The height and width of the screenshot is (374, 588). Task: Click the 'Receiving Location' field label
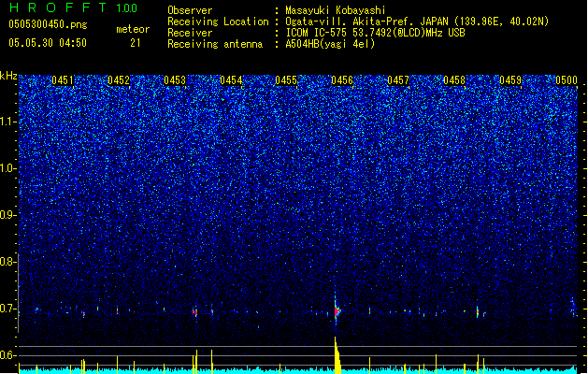[x=218, y=22]
